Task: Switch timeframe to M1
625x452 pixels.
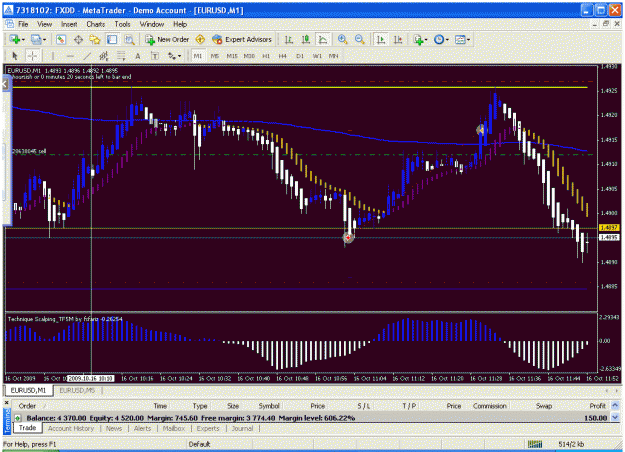Action: (198, 56)
